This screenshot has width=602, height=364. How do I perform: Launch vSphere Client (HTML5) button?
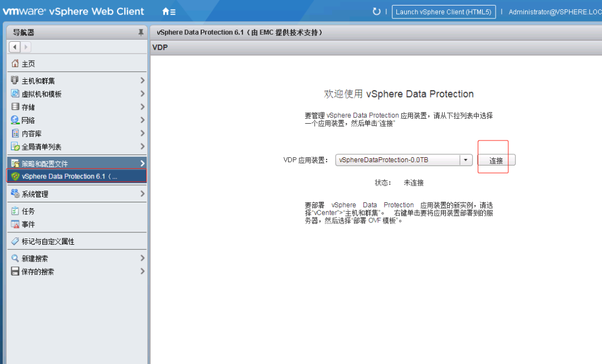point(444,12)
